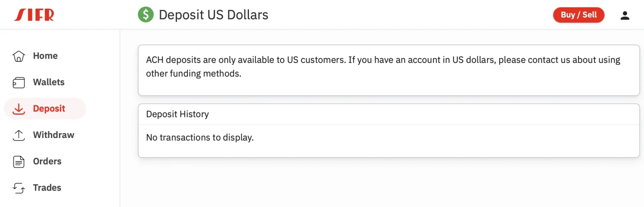Select Deposit in the sidebar

point(49,108)
